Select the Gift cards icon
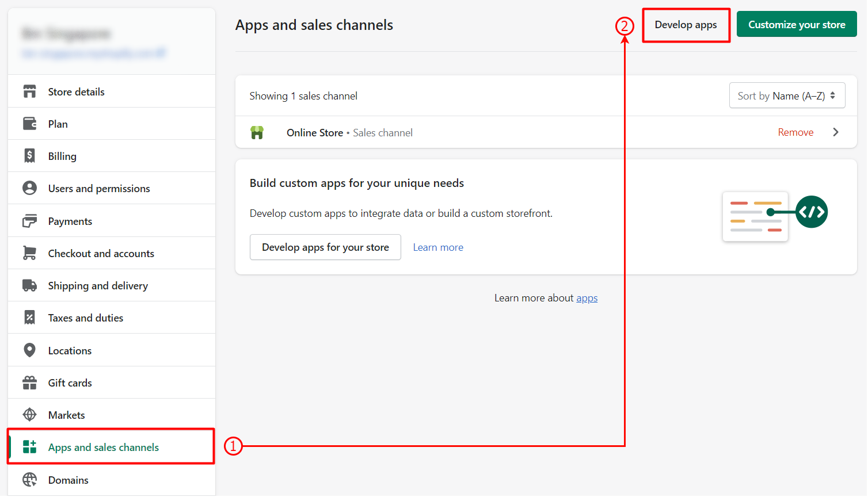Image resolution: width=868 pixels, height=497 pixels. point(29,382)
